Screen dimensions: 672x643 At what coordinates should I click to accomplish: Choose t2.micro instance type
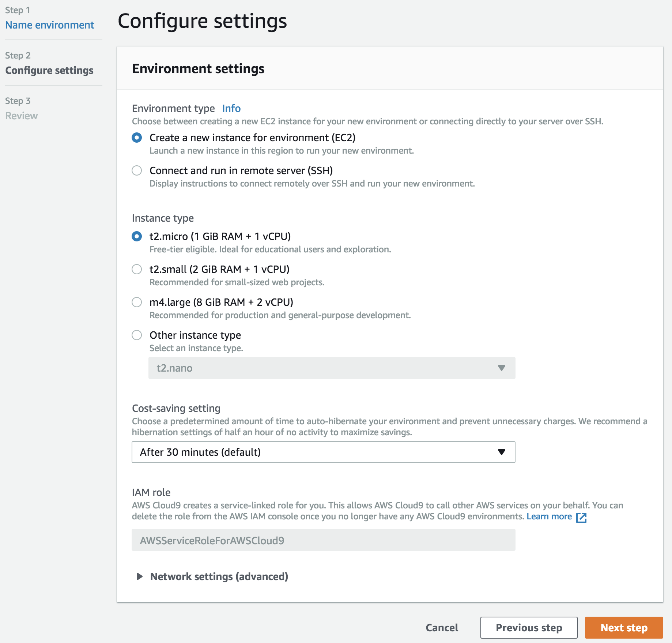137,236
